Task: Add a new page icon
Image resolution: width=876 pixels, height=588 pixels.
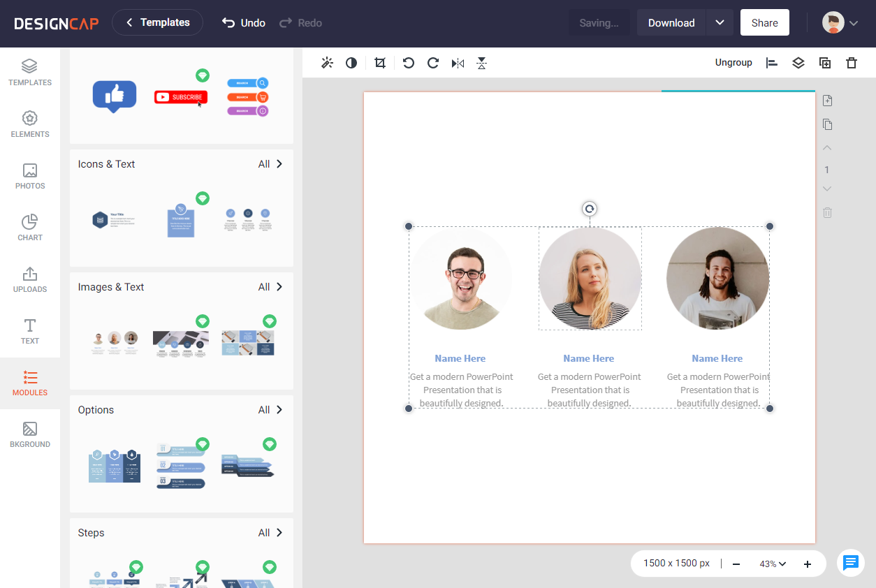Action: (827, 101)
